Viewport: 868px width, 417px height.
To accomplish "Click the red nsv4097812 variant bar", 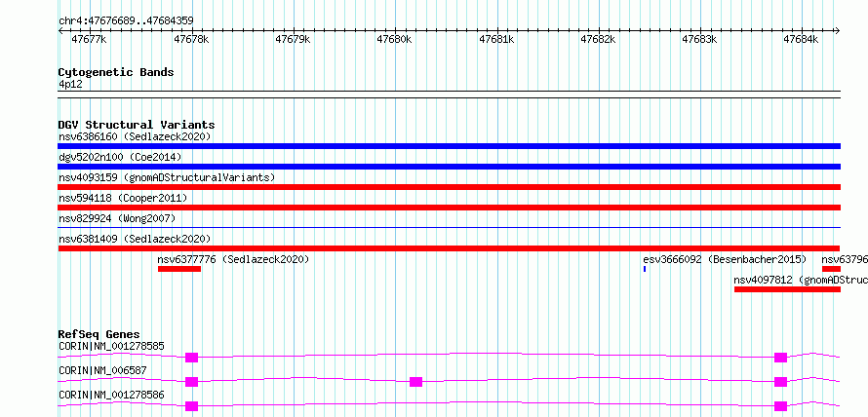I will tap(787, 289).
